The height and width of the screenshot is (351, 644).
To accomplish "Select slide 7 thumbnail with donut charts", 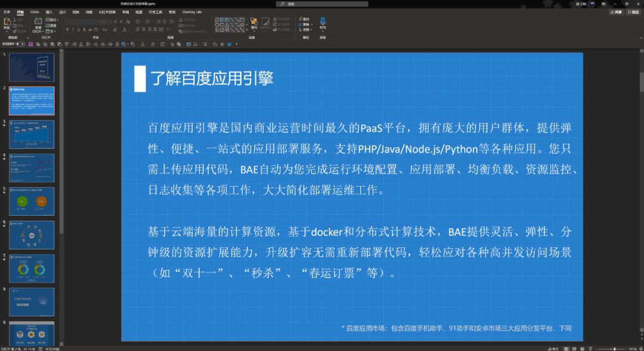I will click(x=32, y=269).
